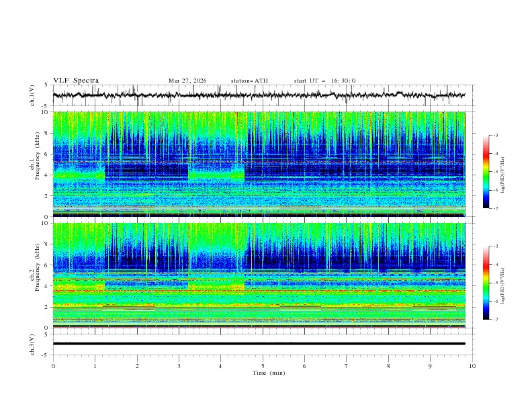Image resolution: width=532 pixels, height=411 pixels.
Task: Click the "ch.3(V)" waveform axis label
Action: 32,345
